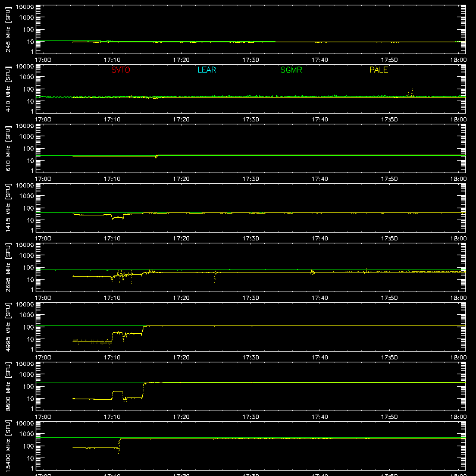
Task: Click 17:20 under the 2695 MHz panel
Action: point(181,298)
